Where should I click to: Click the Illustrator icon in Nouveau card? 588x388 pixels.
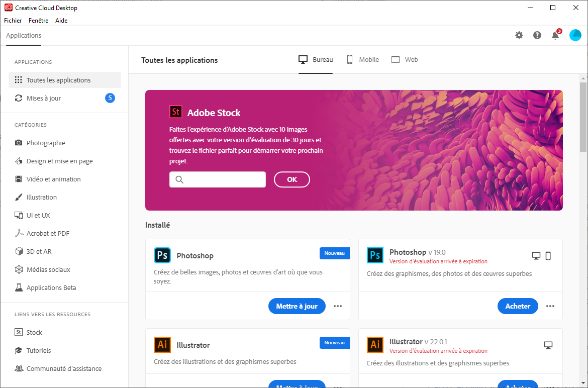[162, 345]
